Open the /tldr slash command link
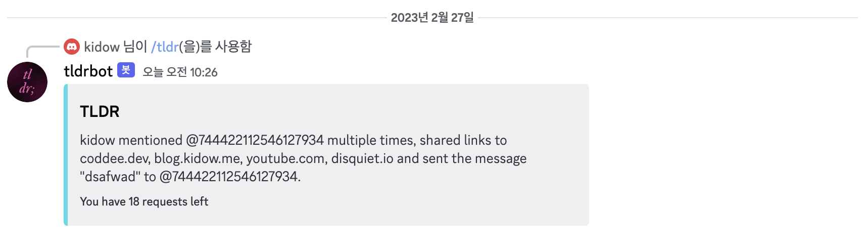Screen dimensions: 868x245 pyautogui.click(x=165, y=47)
